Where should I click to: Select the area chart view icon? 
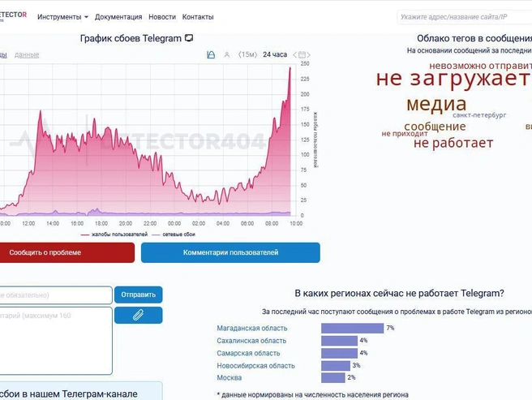click(x=211, y=54)
